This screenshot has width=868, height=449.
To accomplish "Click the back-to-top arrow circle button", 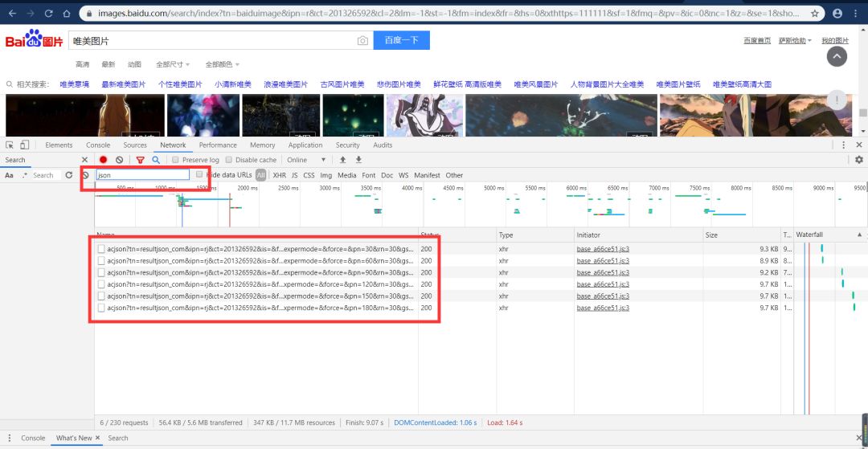I will [837, 56].
